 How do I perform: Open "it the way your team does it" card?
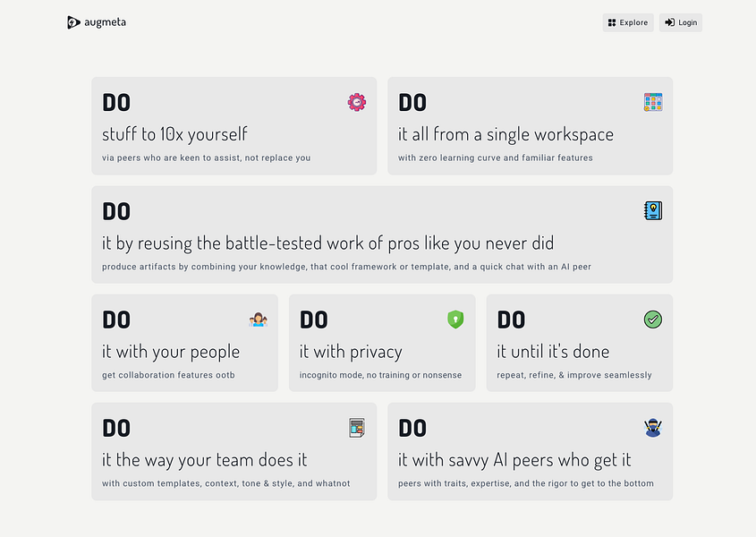(205, 460)
